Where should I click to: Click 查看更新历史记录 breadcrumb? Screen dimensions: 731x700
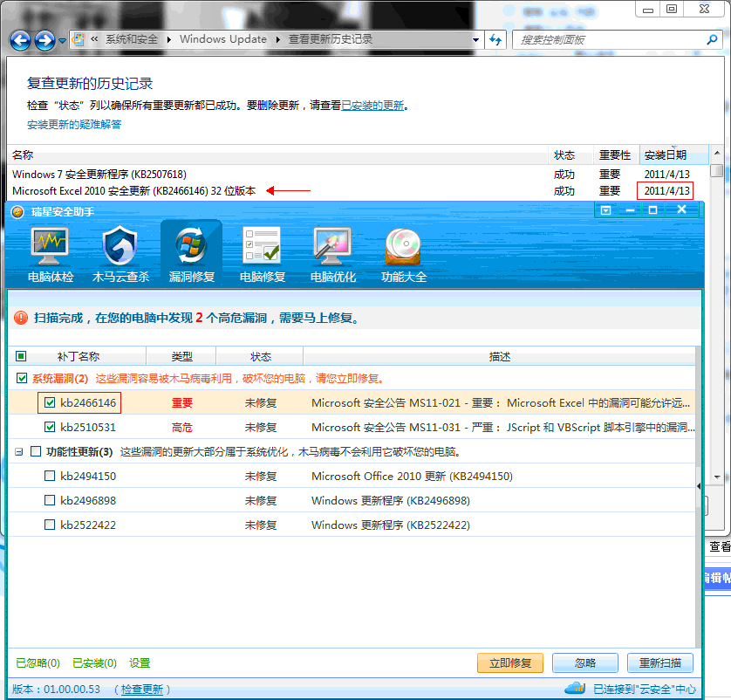(331, 39)
